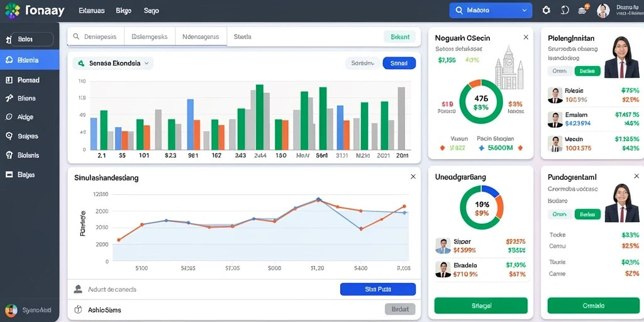Expand the Senase Ekondsia dropdown
The image size is (644, 322).
click(113, 64)
